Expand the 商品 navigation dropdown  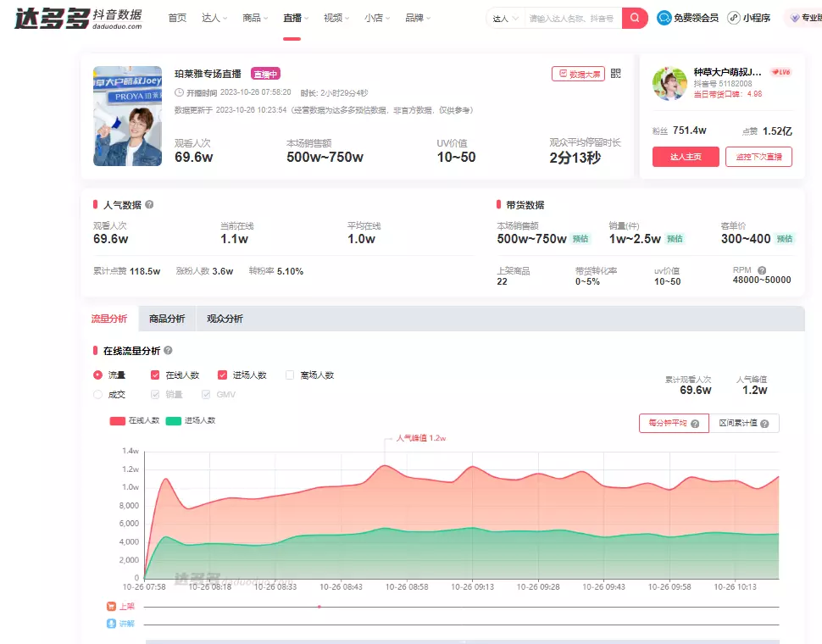[x=255, y=18]
